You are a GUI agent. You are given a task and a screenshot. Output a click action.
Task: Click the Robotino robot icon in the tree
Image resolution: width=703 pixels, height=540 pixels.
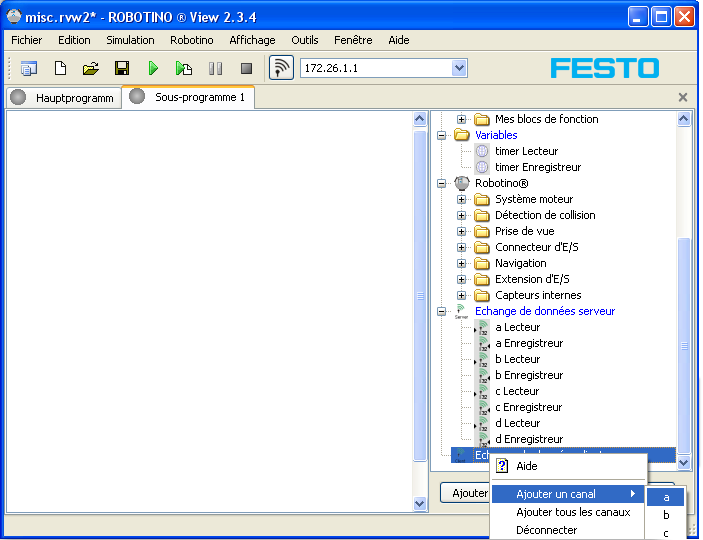click(x=462, y=183)
